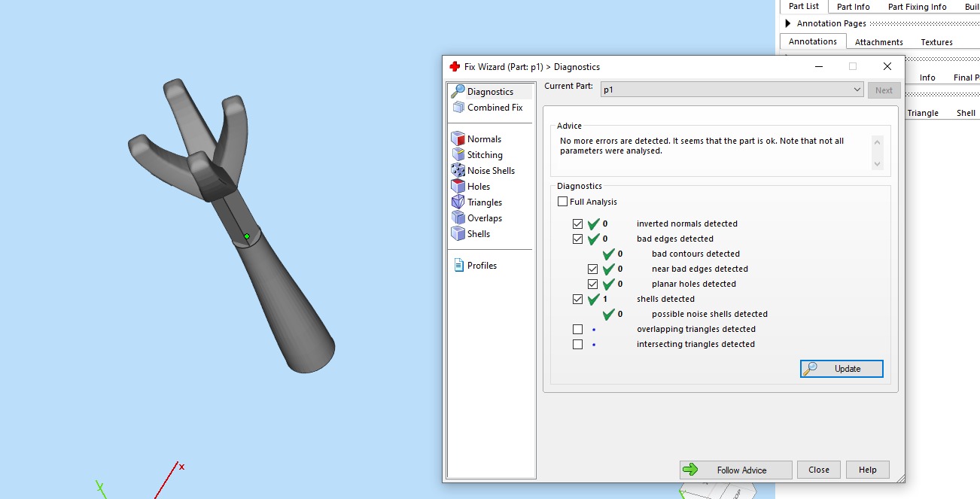Click the Profiles document icon
Viewport: 980px width, 499px height.
[458, 265]
